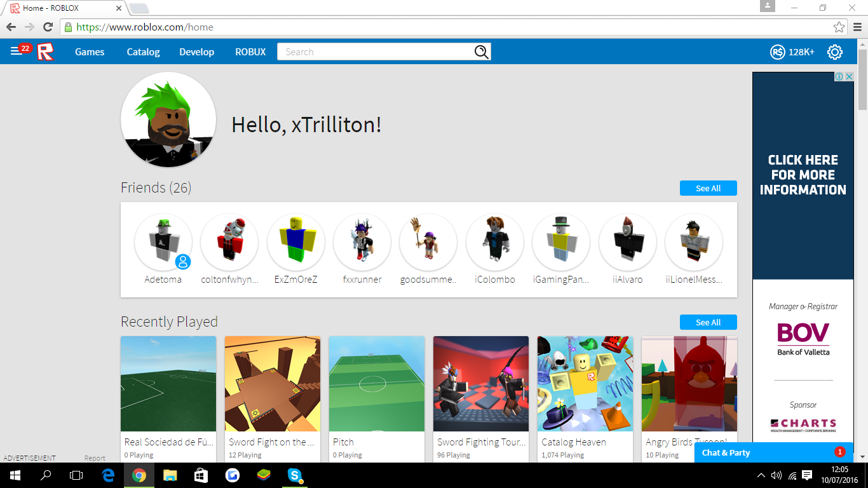Reload the page
Viewport: 868px width, 488px height.
pos(48,27)
